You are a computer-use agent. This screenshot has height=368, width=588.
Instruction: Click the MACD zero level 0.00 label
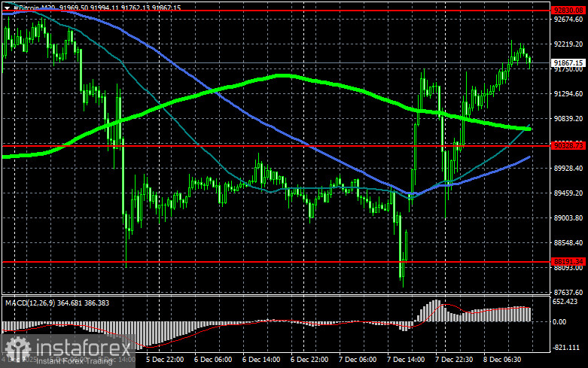[559, 321]
